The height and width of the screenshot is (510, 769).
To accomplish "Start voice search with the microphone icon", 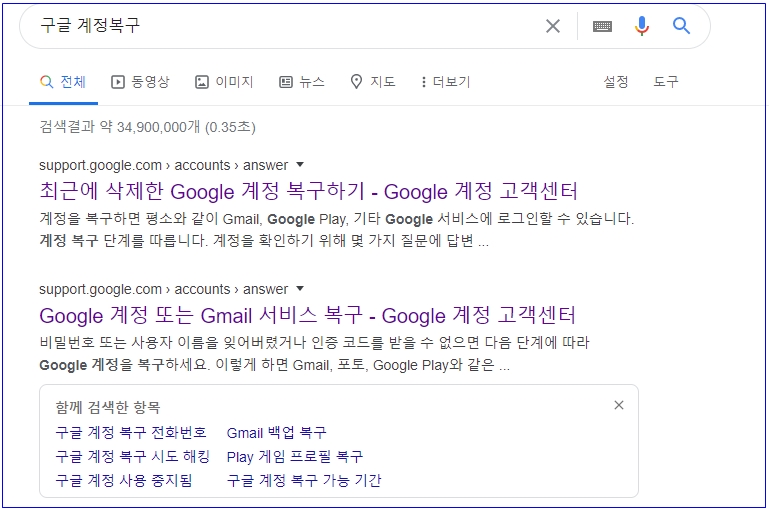I will click(x=641, y=26).
